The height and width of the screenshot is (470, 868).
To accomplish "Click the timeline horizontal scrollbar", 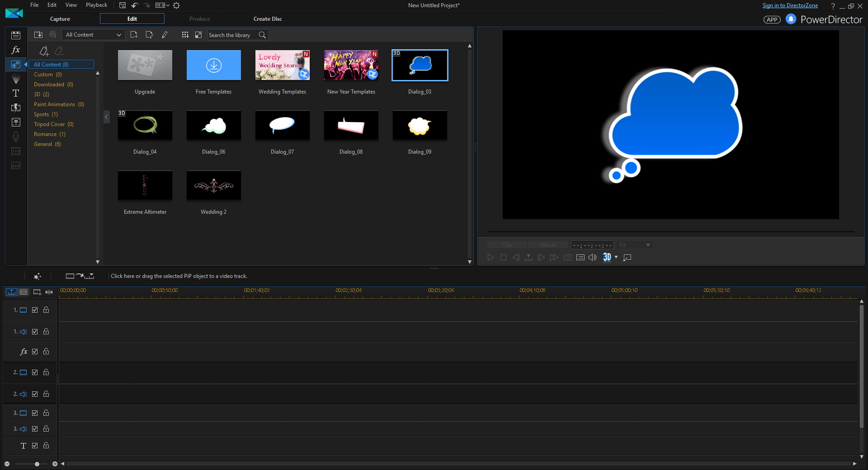I will click(x=458, y=464).
